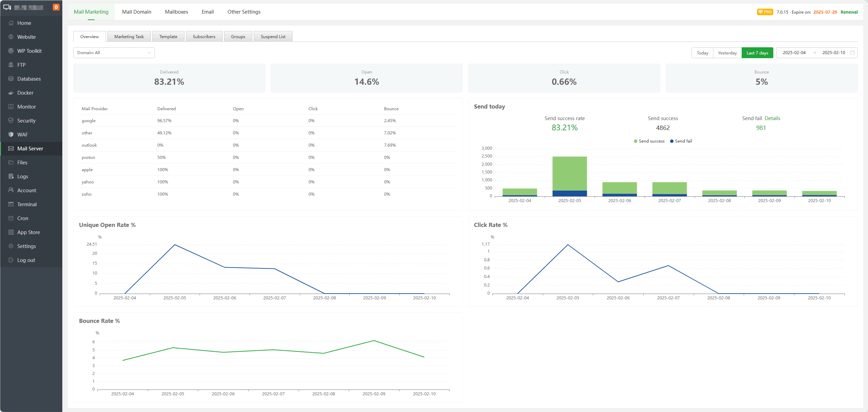
Task: Click the orange notification badge showing 0
Action: click(56, 7)
